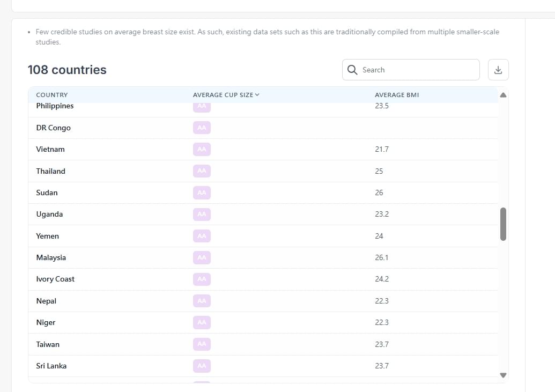Click the Average BMI column header
This screenshot has height=392, width=555.
(x=397, y=95)
